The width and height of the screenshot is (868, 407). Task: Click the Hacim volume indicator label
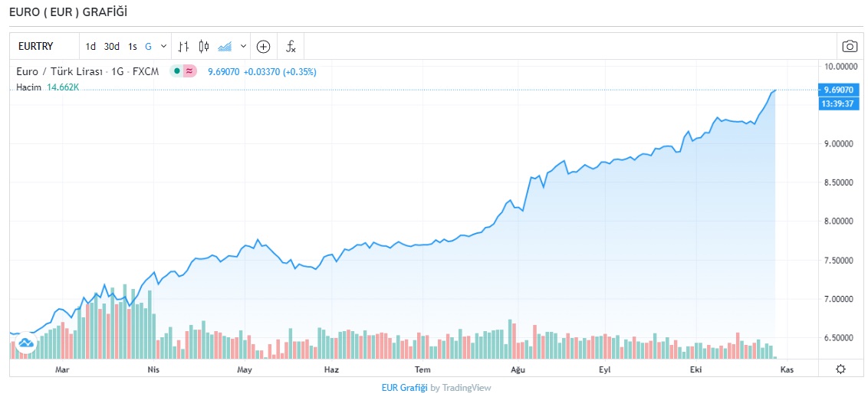click(28, 87)
